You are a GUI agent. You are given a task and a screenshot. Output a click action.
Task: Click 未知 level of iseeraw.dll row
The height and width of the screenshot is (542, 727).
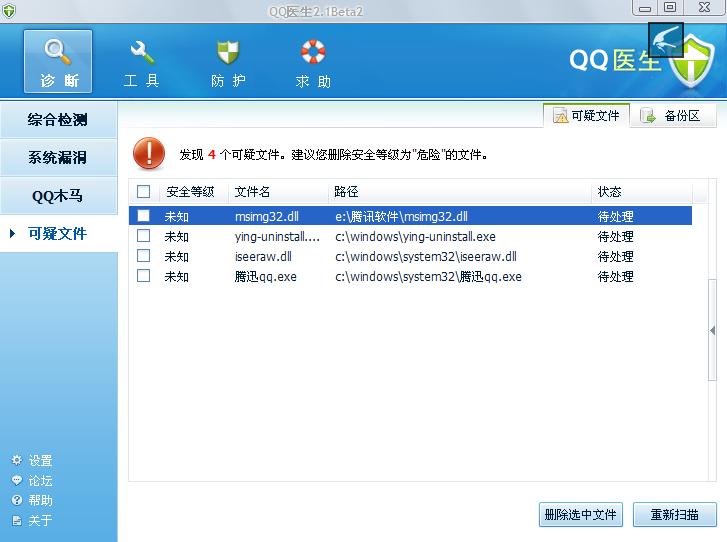[x=176, y=256]
